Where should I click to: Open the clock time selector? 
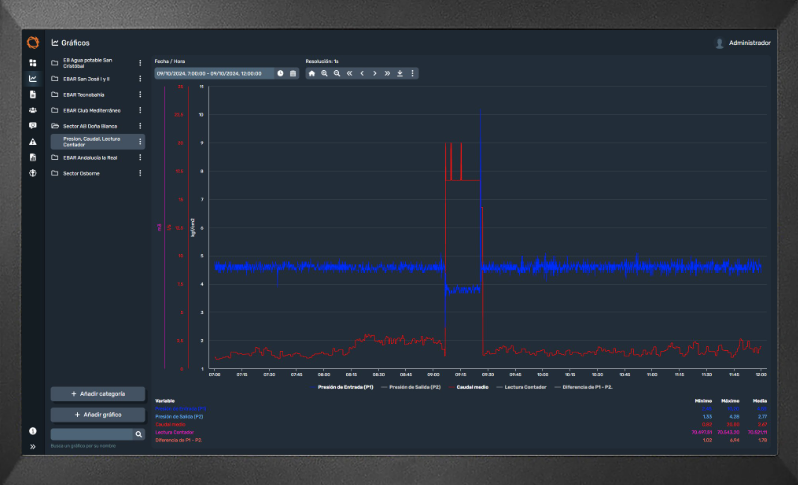(x=280, y=73)
